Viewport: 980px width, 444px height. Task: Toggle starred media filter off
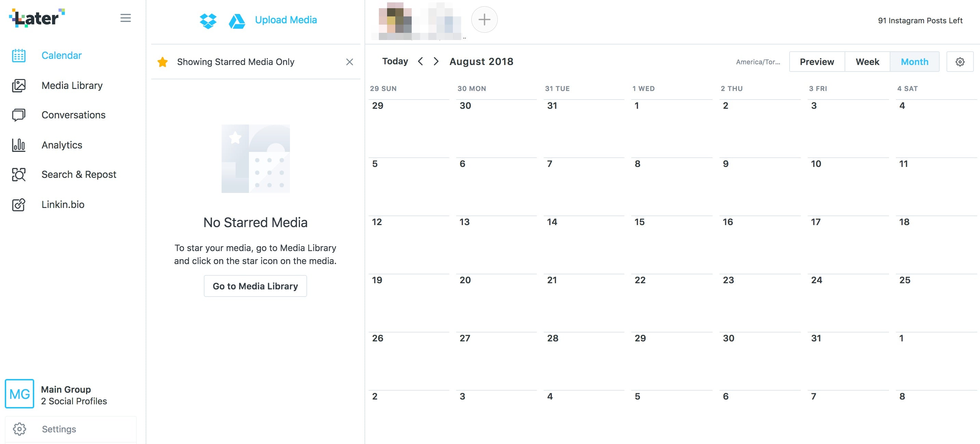tap(349, 61)
